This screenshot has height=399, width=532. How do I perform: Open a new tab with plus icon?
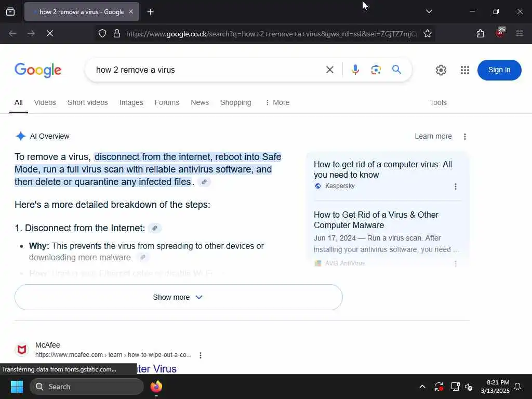point(150,12)
